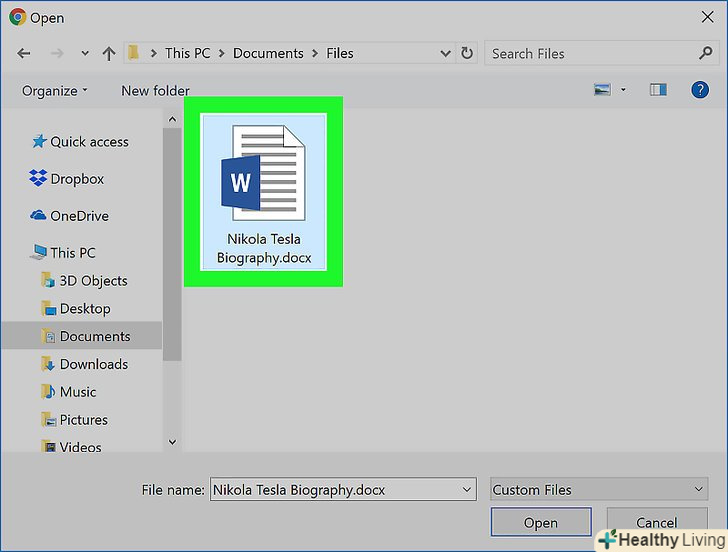
Task: Close the Open dialog
Action: pyautogui.click(x=708, y=17)
